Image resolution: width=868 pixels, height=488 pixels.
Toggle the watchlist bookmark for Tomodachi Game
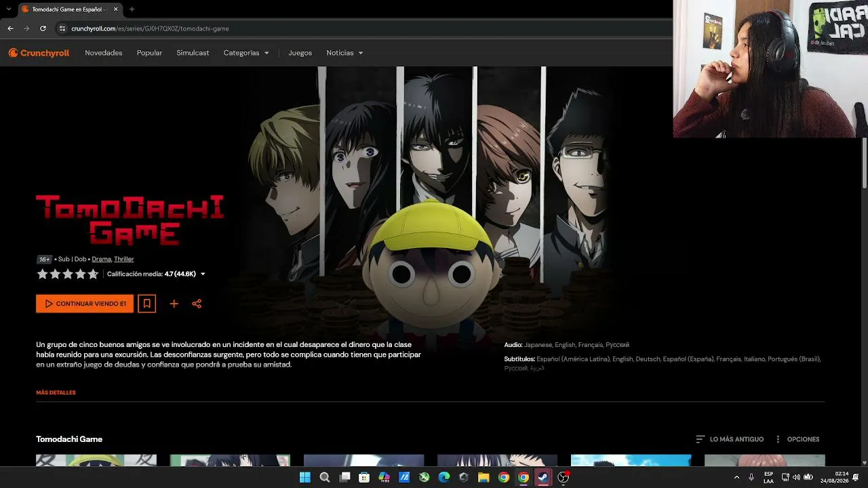tap(146, 304)
